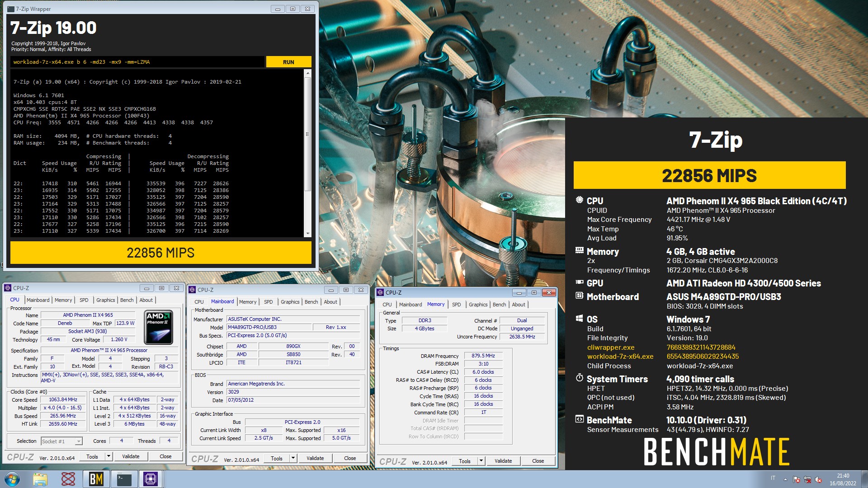Switch to Memory tab in left CPU-Z window
Viewport: 868px width, 488px height.
pyautogui.click(x=63, y=300)
